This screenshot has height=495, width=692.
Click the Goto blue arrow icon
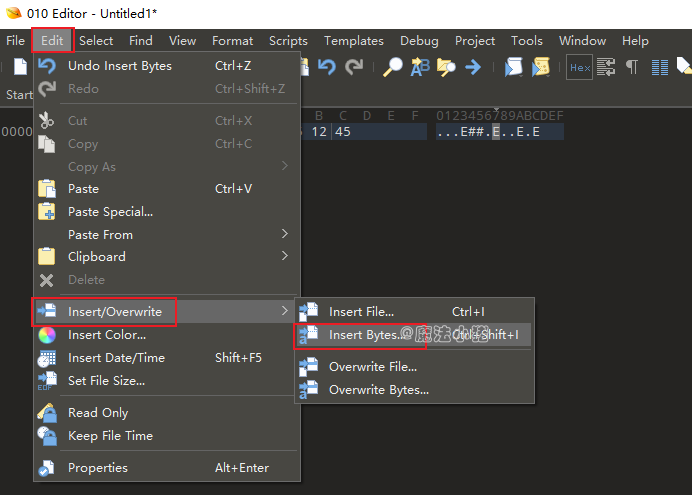473,67
